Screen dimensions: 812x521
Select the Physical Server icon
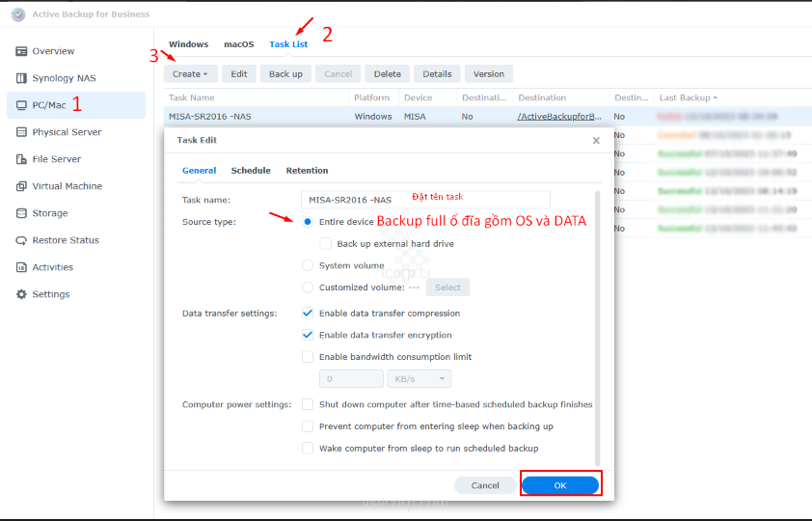click(x=21, y=132)
